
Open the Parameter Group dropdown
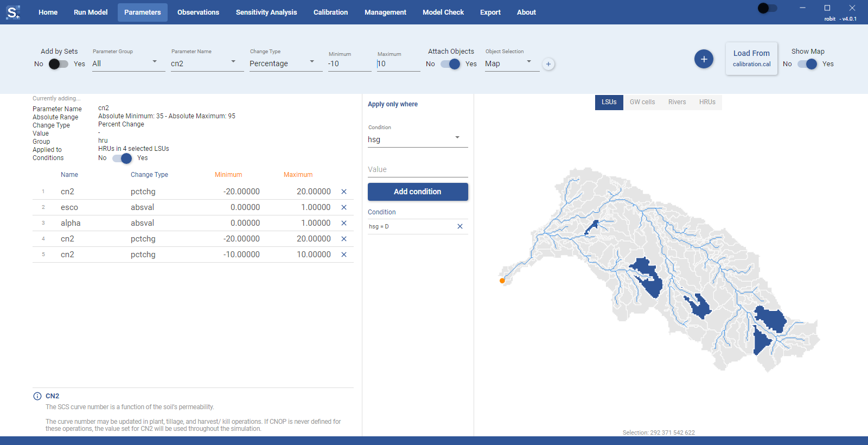coord(129,63)
